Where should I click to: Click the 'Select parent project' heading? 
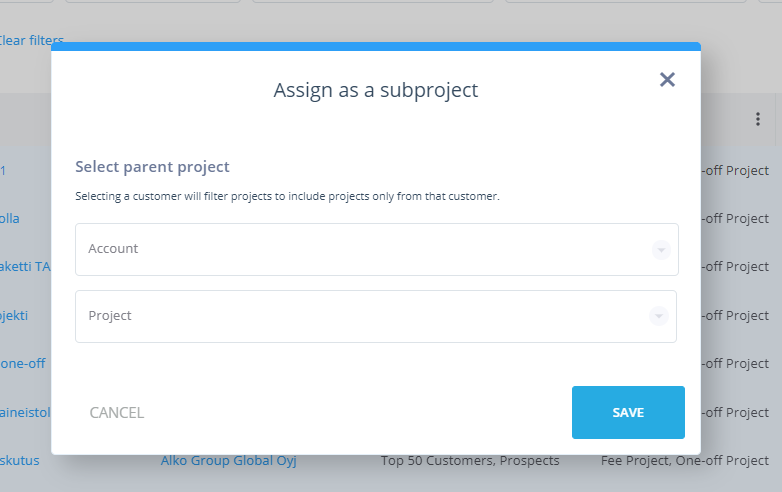[x=152, y=166]
